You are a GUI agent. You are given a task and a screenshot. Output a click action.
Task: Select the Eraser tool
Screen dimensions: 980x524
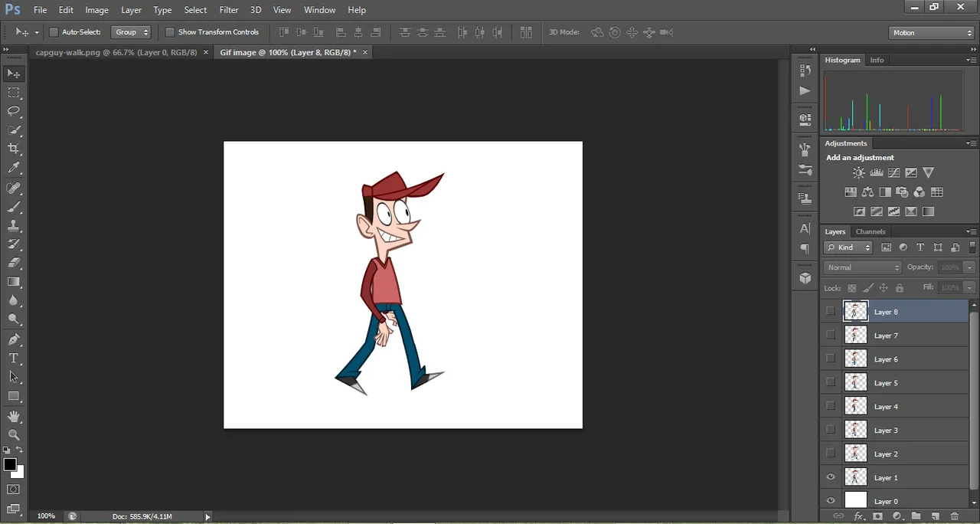(x=14, y=263)
